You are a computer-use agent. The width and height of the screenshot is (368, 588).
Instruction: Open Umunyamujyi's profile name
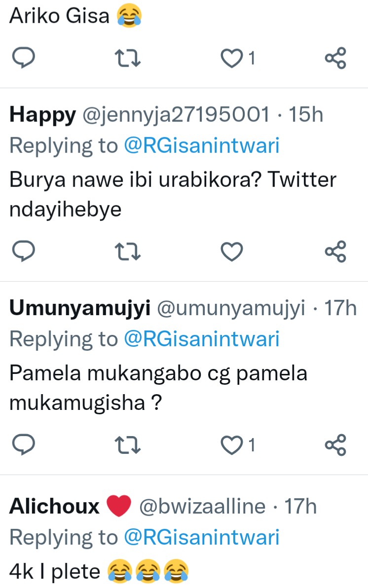(x=79, y=309)
